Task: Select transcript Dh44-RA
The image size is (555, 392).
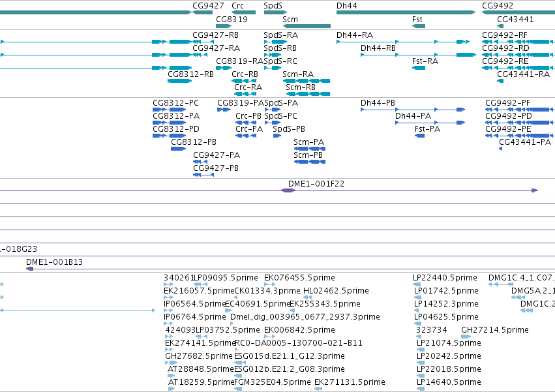Action: 403,42
